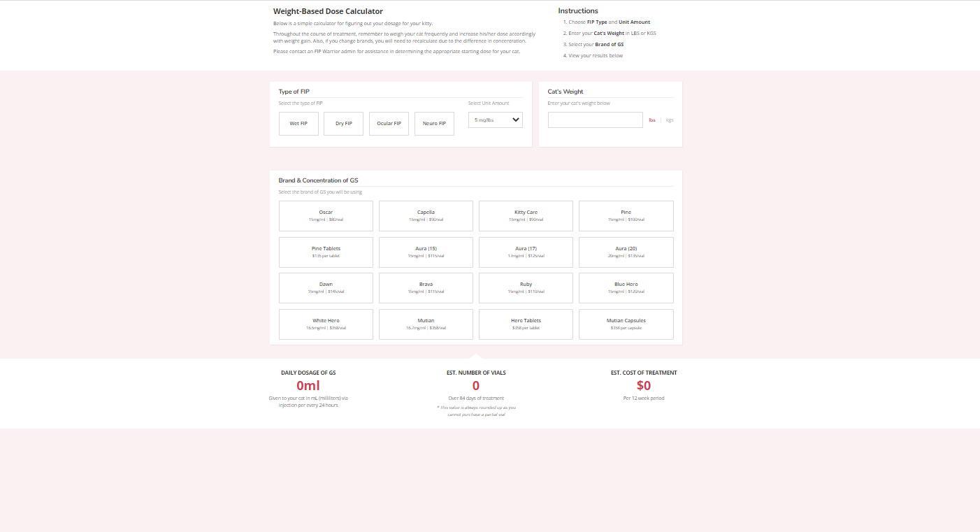Click the DAILY DOSAGE OF GS label
The height and width of the screenshot is (532, 980).
click(308, 373)
